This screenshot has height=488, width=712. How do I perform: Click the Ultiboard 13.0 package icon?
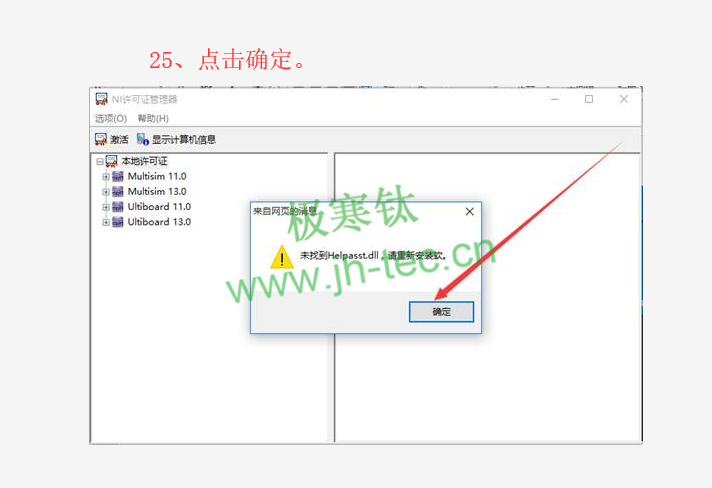(x=118, y=222)
